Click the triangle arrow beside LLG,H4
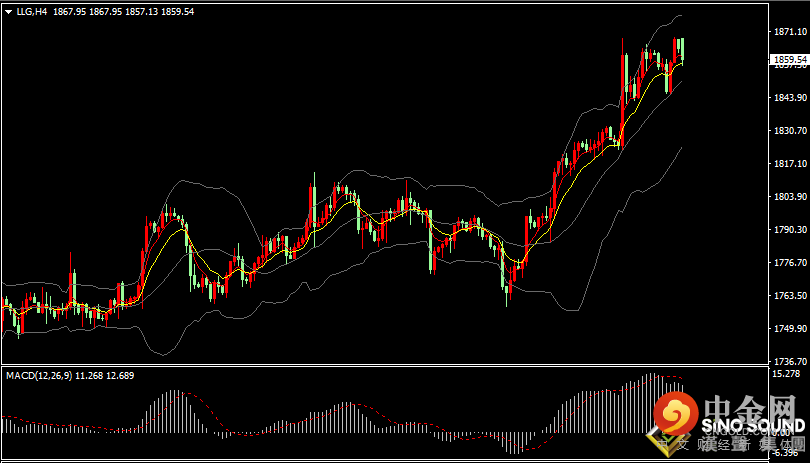The height and width of the screenshot is (463, 810). tap(9, 11)
